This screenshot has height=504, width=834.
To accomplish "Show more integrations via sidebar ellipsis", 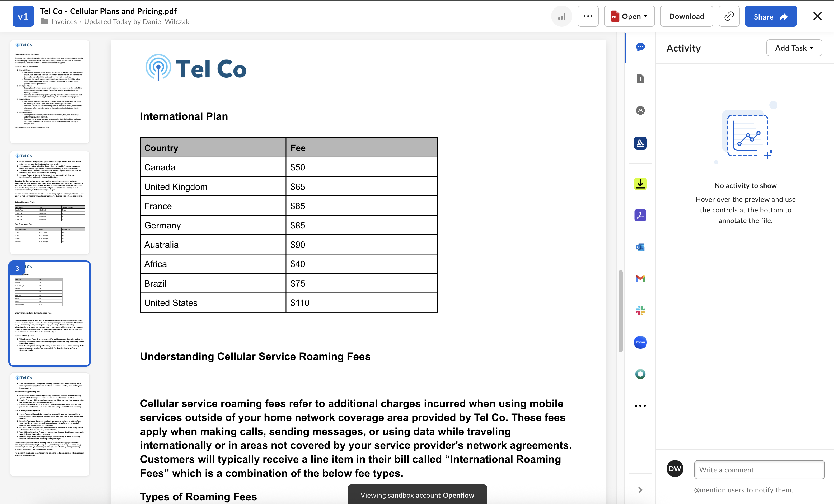I will click(x=640, y=405).
